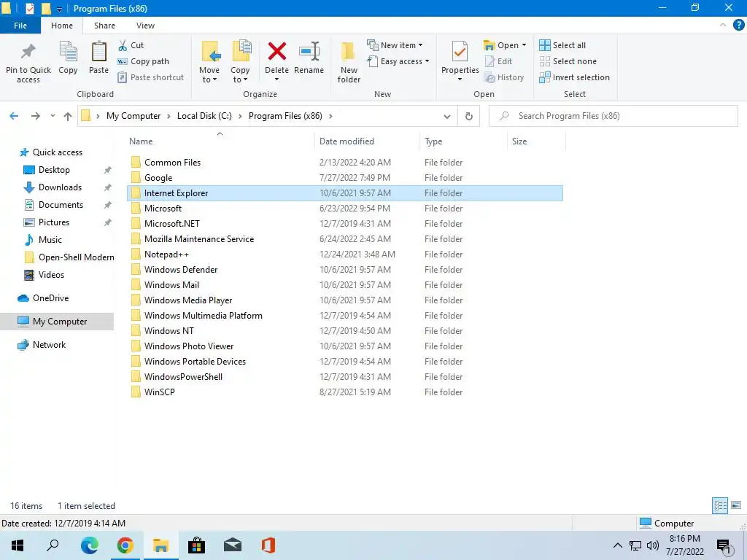Expand the Open button dropdown arrow
This screenshot has height=560, width=747.
524,45
